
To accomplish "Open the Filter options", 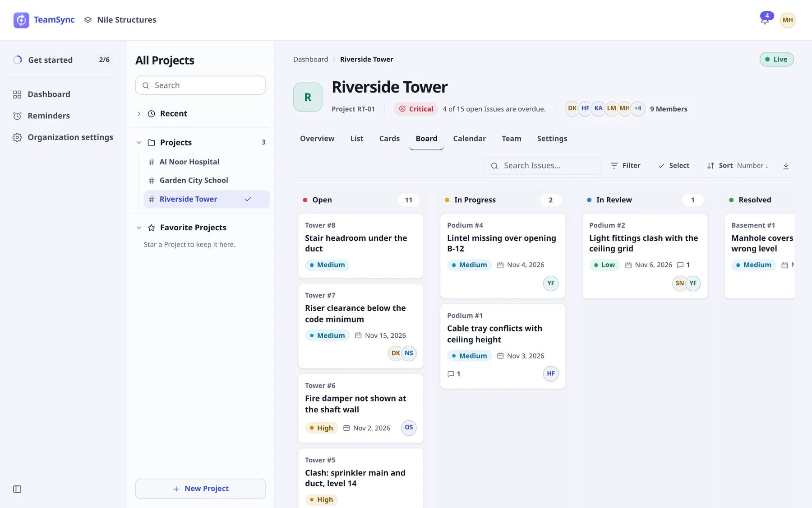I will coord(625,166).
